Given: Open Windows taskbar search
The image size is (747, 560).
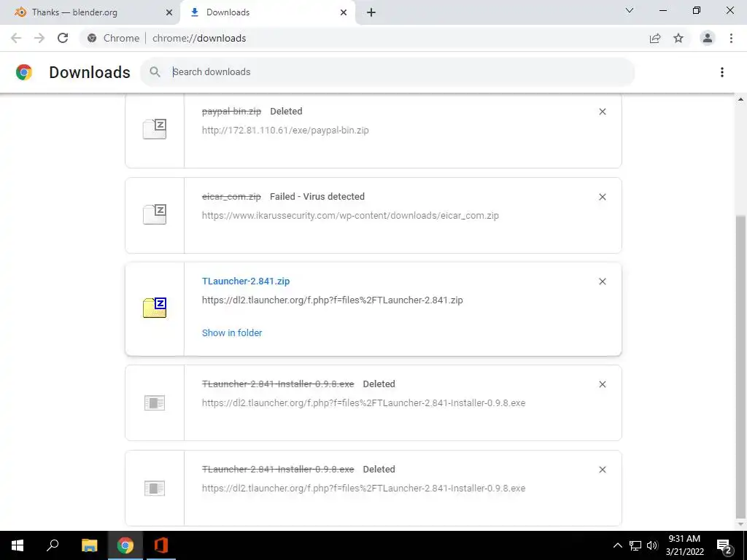Looking at the screenshot, I should point(53,545).
